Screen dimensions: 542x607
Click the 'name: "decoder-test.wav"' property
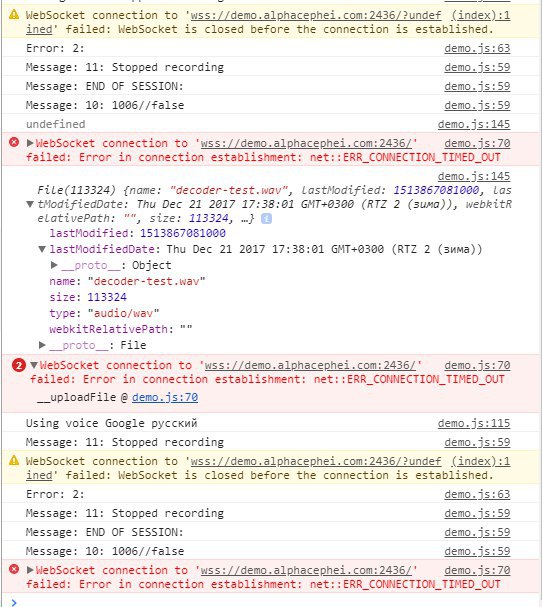pyautogui.click(x=127, y=281)
